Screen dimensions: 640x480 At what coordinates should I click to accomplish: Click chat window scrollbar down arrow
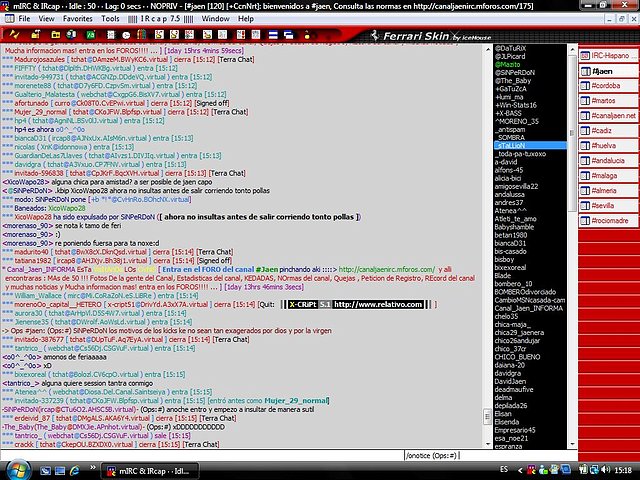[488, 444]
